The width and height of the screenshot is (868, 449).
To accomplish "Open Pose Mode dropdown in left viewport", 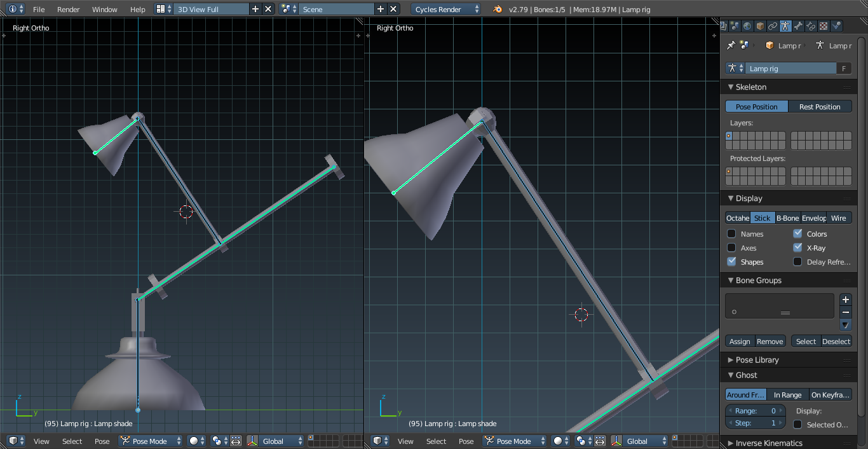I will (x=150, y=441).
